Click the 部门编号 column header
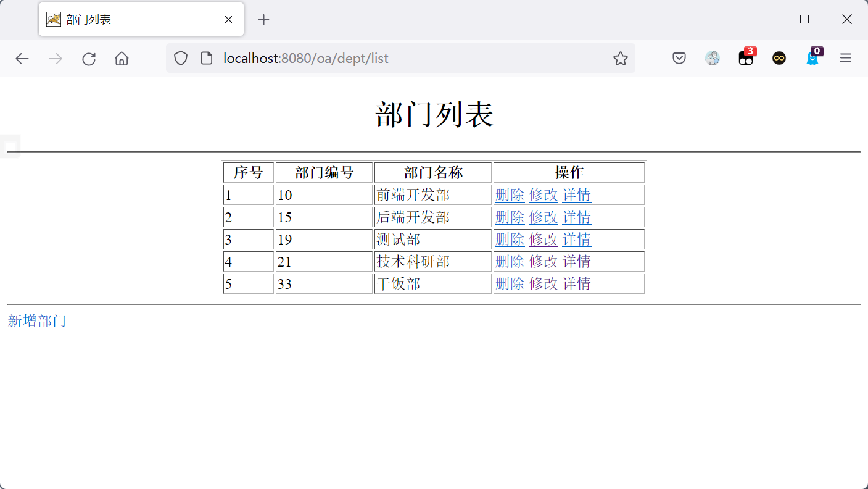 coord(324,173)
